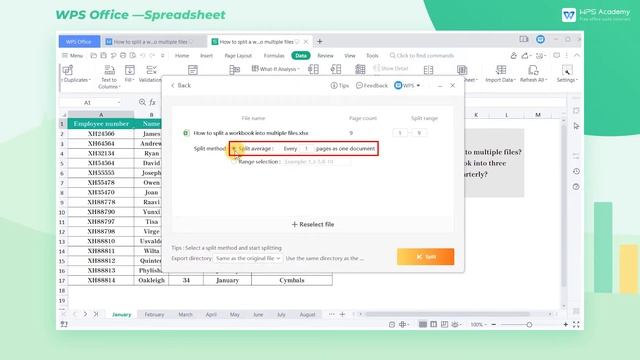Click the Undo arrow icon
This screenshot has width=640, height=360.
[142, 56]
